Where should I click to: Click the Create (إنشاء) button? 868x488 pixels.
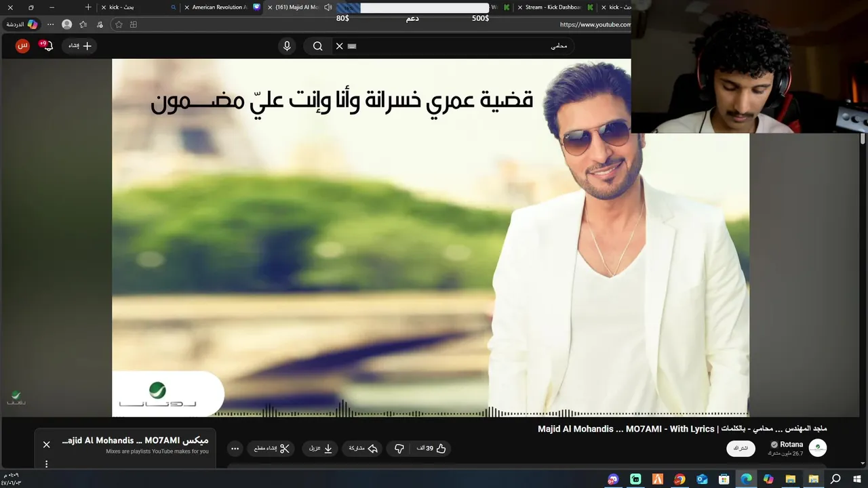click(79, 45)
